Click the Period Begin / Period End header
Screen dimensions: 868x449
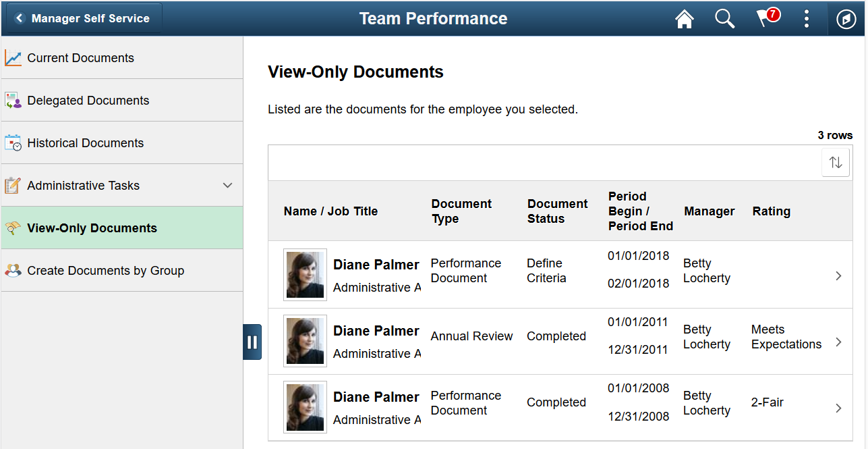(641, 211)
